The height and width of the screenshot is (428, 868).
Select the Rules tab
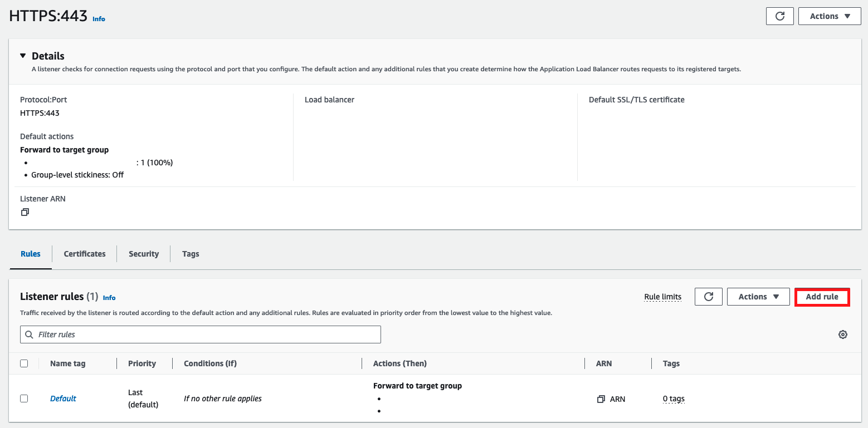[31, 254]
